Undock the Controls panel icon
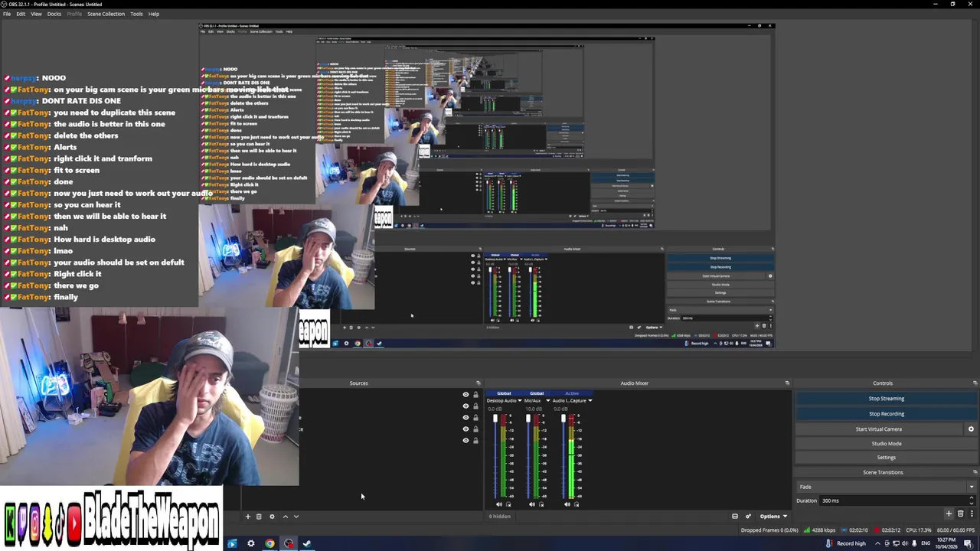 click(x=975, y=383)
